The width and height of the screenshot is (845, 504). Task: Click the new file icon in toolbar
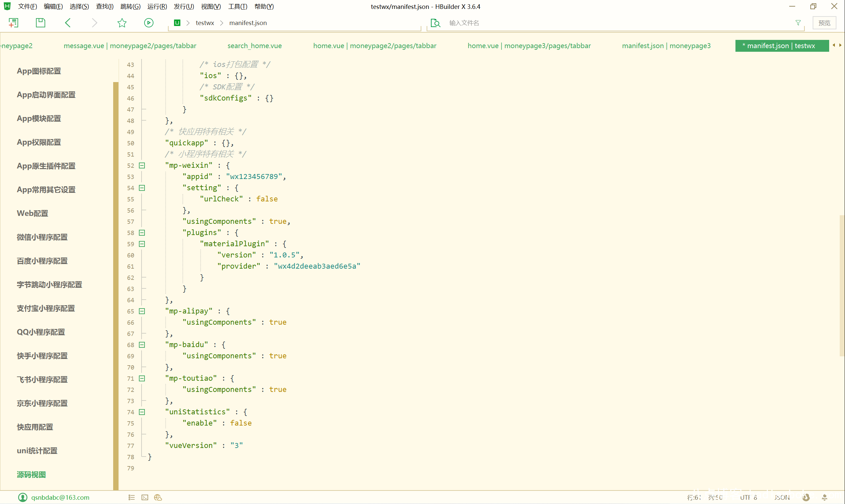coord(13,23)
